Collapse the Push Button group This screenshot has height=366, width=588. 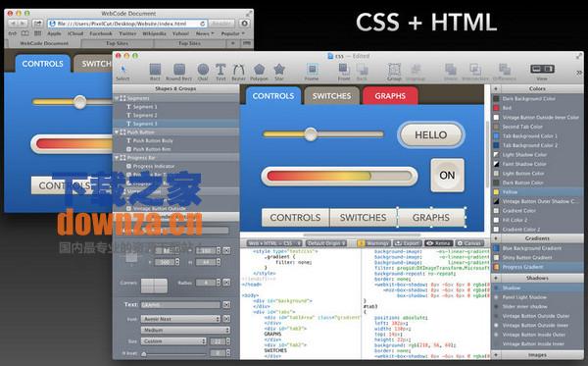point(117,132)
